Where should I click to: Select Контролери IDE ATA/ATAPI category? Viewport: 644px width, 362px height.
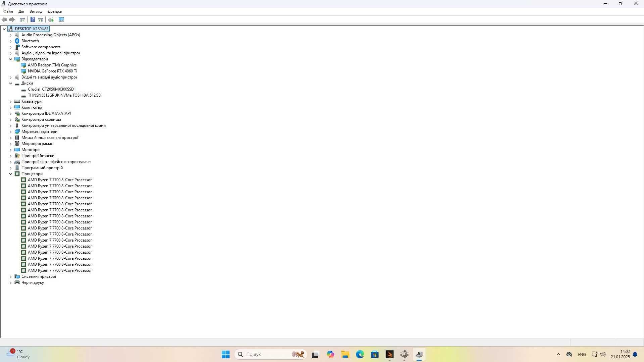(x=46, y=113)
